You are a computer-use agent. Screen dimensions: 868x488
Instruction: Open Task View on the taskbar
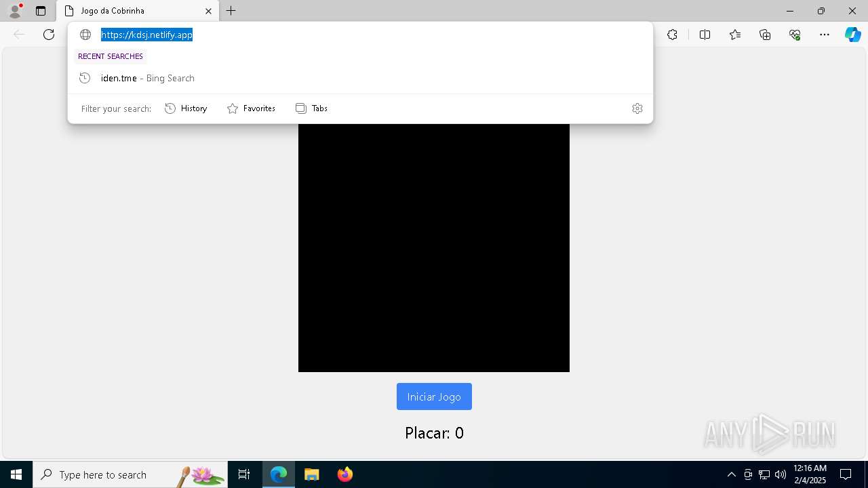coord(244,474)
